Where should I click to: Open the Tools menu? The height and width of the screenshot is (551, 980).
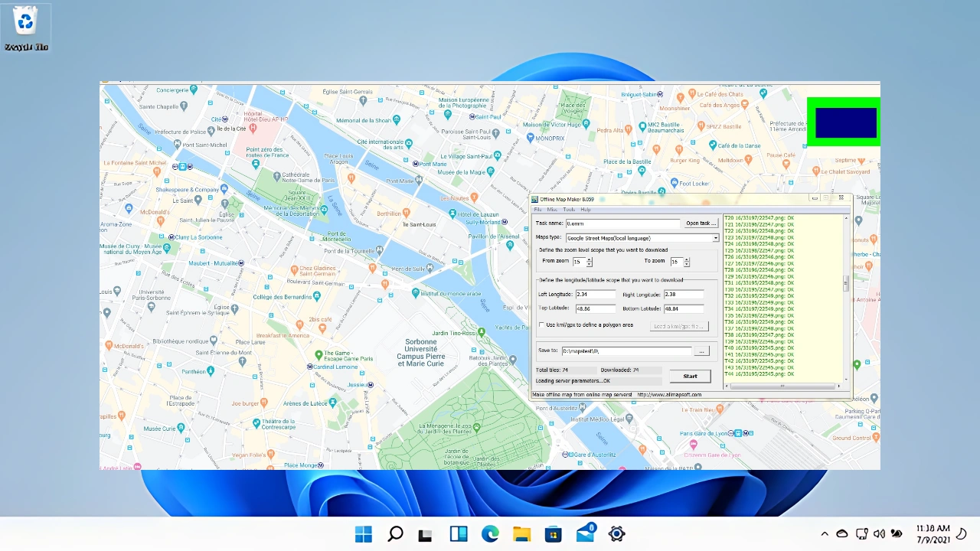click(x=569, y=209)
